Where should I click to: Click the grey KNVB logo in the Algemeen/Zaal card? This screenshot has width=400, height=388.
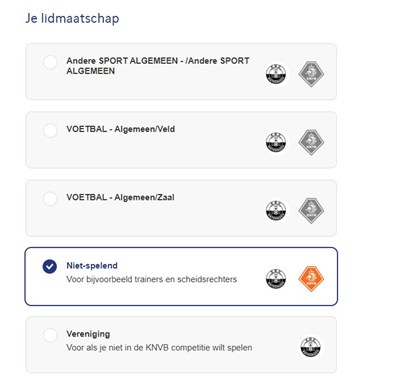pyautogui.click(x=311, y=210)
